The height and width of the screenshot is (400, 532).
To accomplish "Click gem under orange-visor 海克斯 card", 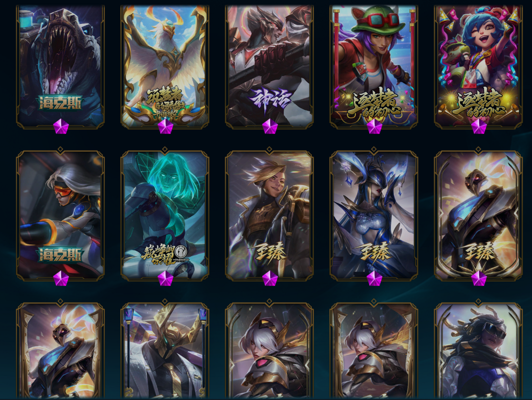I will (61, 278).
